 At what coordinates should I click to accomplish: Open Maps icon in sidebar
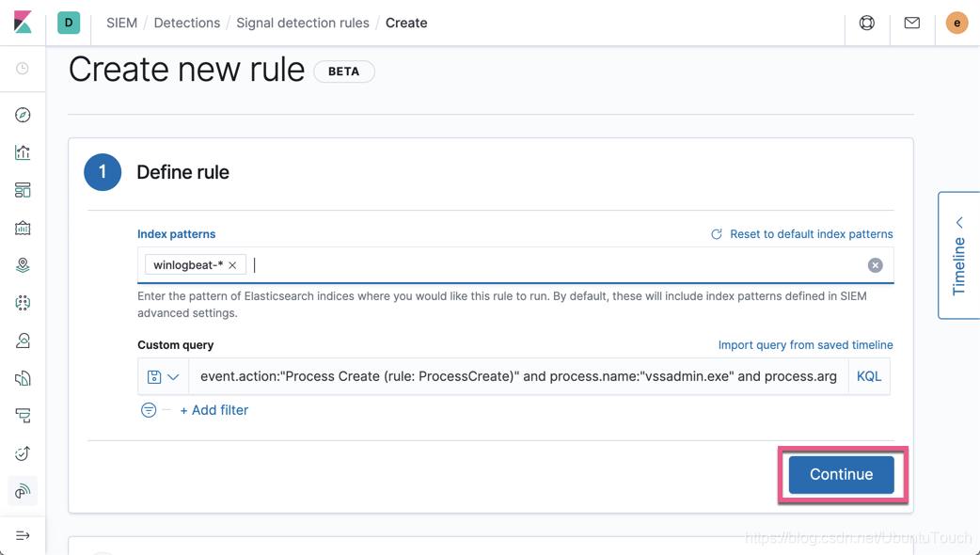click(x=23, y=265)
